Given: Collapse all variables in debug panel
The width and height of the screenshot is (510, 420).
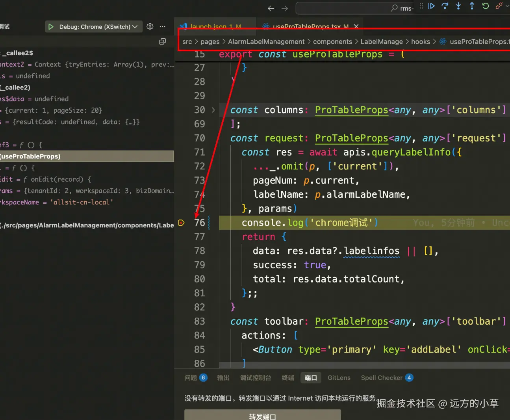Looking at the screenshot, I should pos(162,41).
